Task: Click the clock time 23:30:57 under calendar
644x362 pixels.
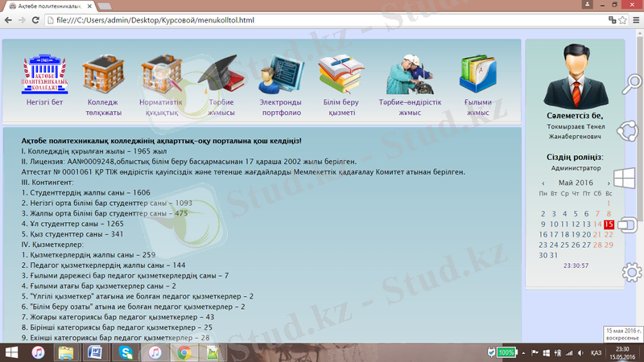Action: pos(576,265)
